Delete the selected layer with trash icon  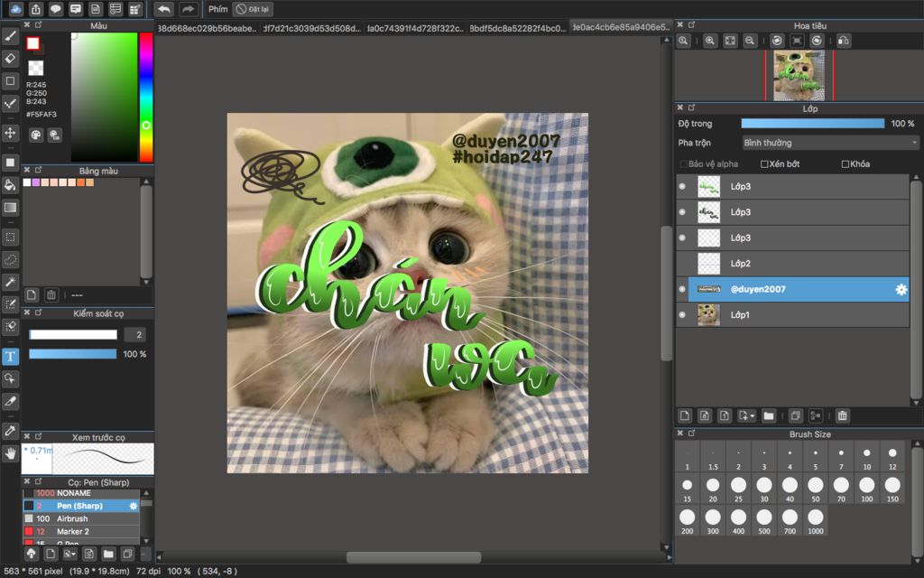(843, 415)
